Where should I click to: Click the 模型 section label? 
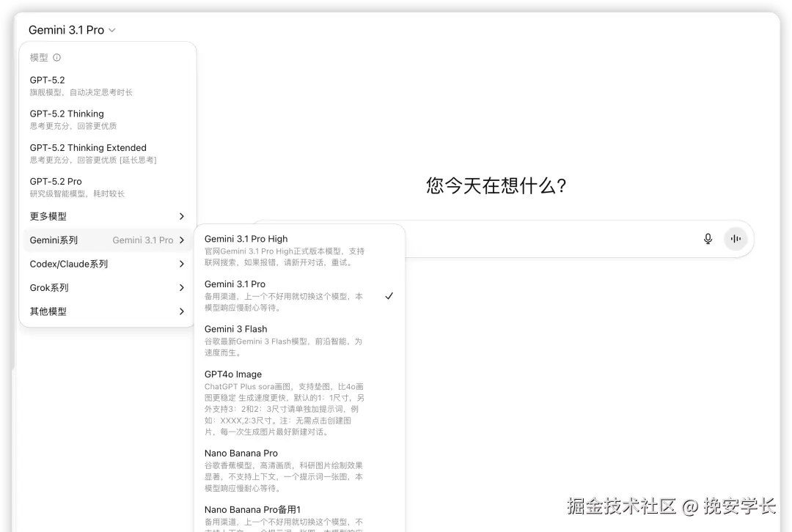39,58
